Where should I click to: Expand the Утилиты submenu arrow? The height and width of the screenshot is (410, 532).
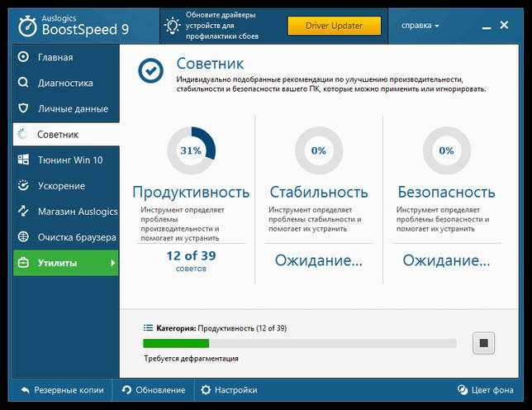pos(113,263)
